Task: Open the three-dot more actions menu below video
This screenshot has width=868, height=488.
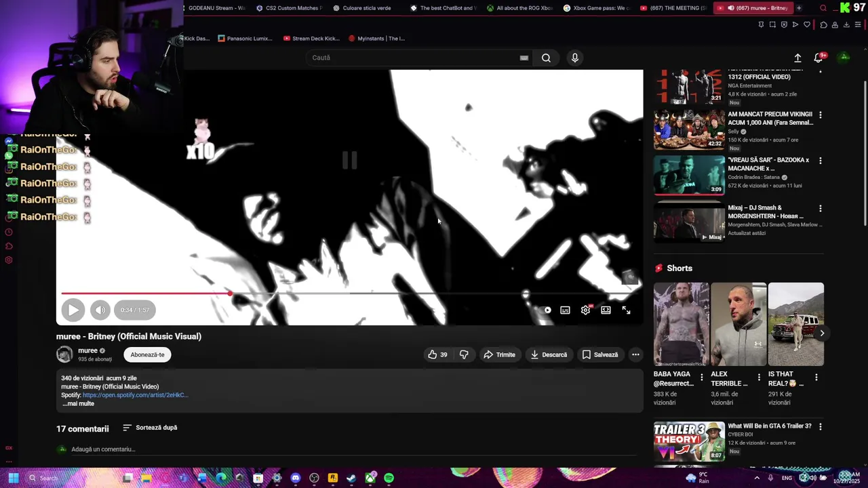Action: pos(635,354)
